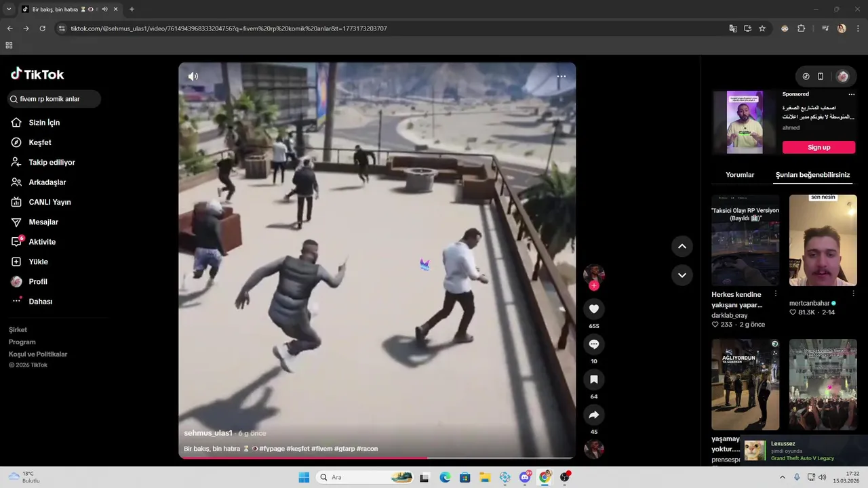Open Profil in the sidebar

click(x=38, y=282)
